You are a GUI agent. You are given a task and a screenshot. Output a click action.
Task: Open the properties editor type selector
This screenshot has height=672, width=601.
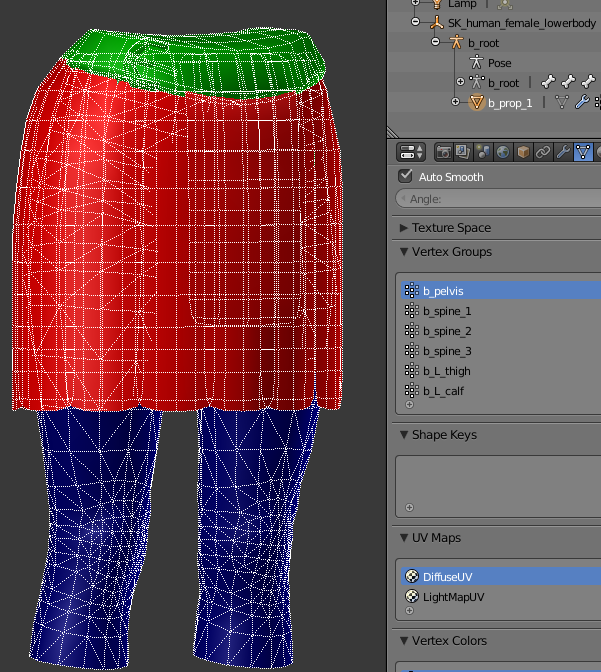click(412, 152)
